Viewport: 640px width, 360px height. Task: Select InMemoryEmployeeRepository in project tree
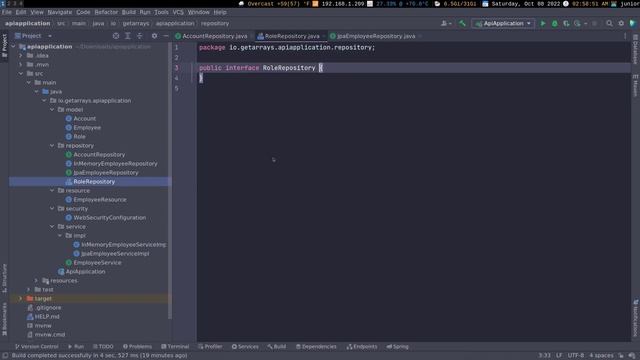[116, 163]
